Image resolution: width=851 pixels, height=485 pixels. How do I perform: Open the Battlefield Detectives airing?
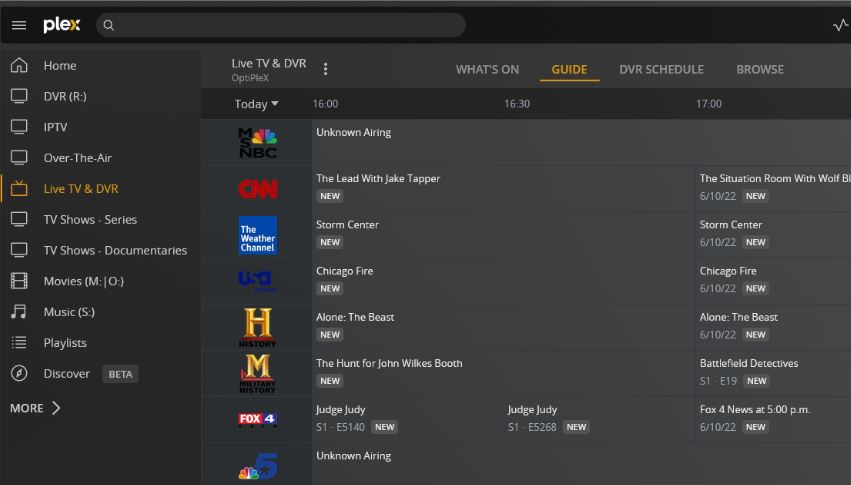point(773,373)
